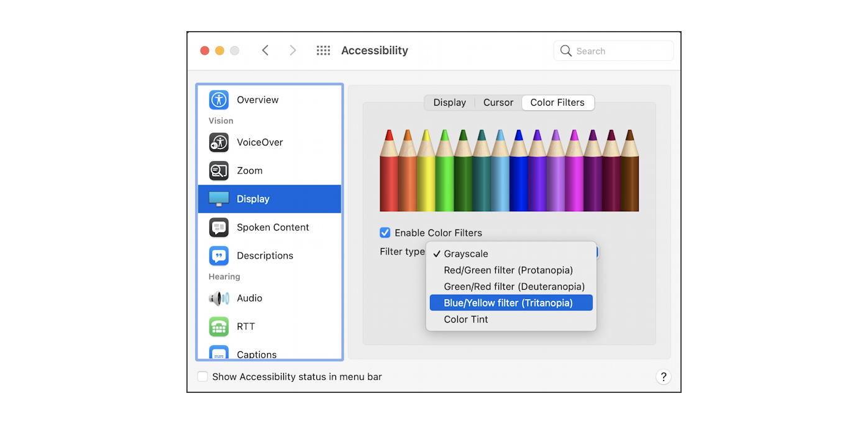Select the VoiceOver icon in the sidebar

218,142
